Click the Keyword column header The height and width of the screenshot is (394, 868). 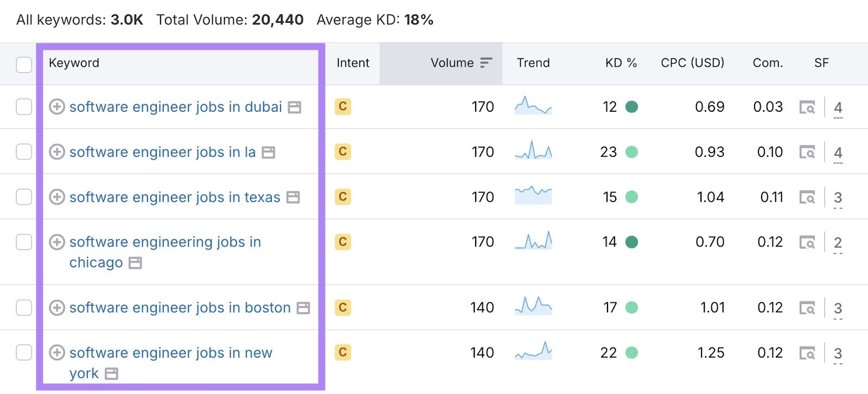click(74, 63)
